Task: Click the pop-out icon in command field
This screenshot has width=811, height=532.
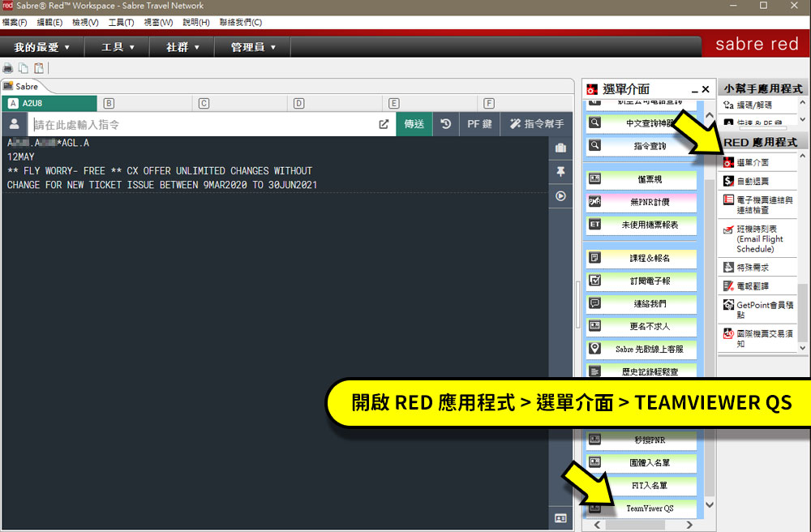Action: click(x=384, y=124)
